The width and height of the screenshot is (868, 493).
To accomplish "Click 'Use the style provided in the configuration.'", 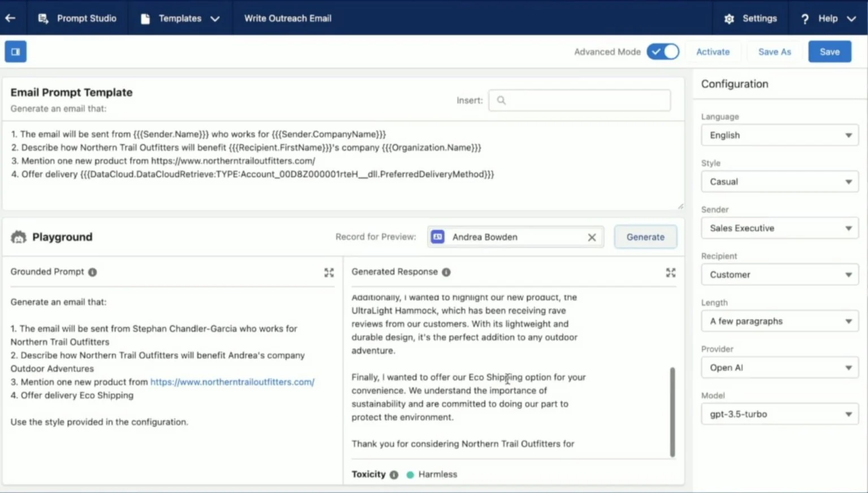I will pos(99,422).
